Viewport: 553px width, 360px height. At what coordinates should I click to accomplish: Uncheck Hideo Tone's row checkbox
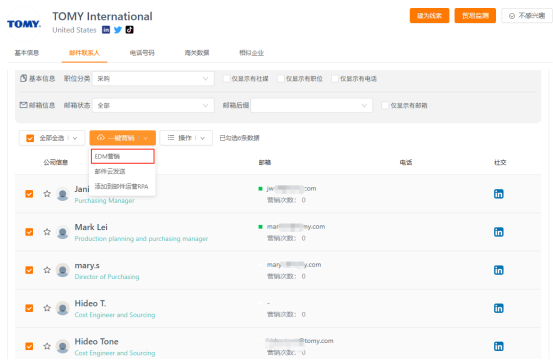[29, 346]
